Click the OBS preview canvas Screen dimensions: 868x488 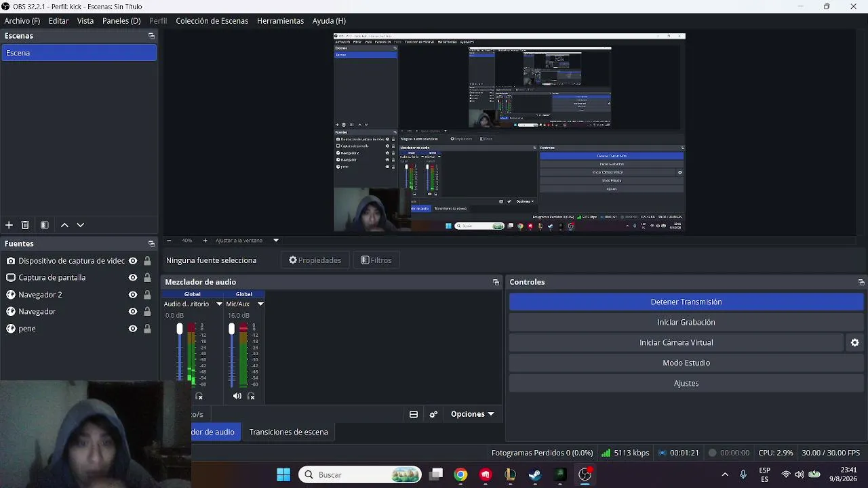coord(509,132)
